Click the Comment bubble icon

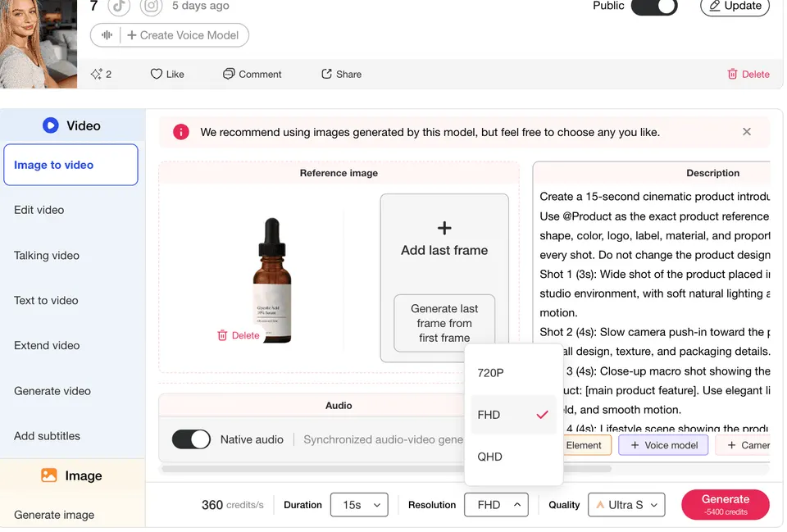(x=229, y=75)
